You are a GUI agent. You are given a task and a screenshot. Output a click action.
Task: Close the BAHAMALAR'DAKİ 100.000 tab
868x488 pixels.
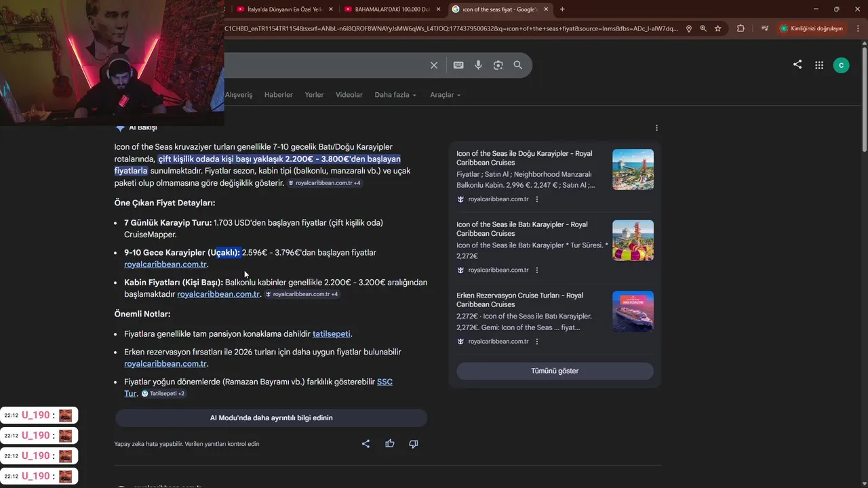[x=438, y=9]
